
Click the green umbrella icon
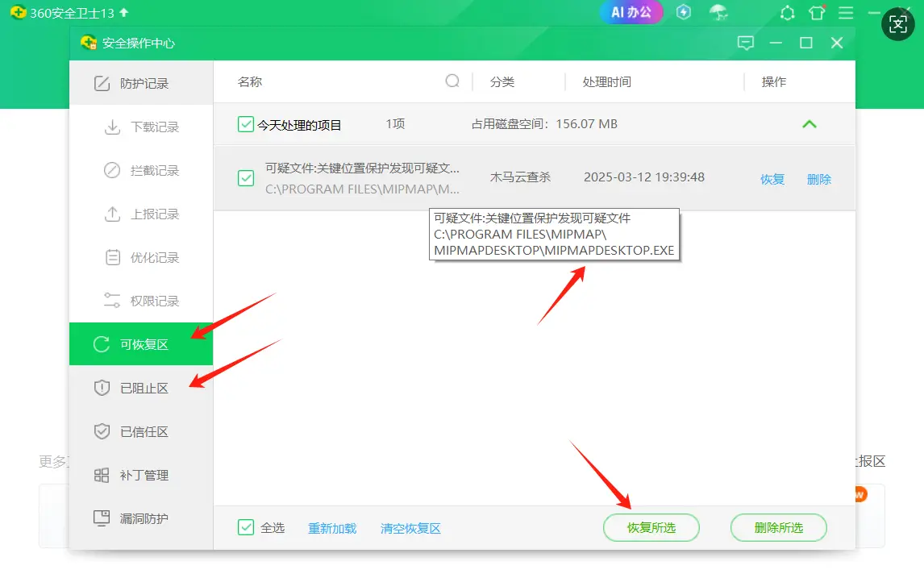point(718,12)
